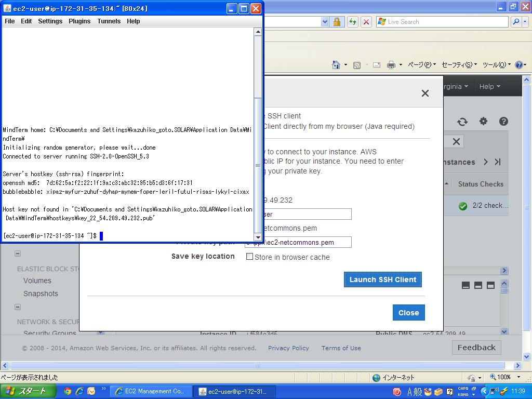Click the private key path input field
The height and width of the screenshot is (399, 532).
point(298,242)
